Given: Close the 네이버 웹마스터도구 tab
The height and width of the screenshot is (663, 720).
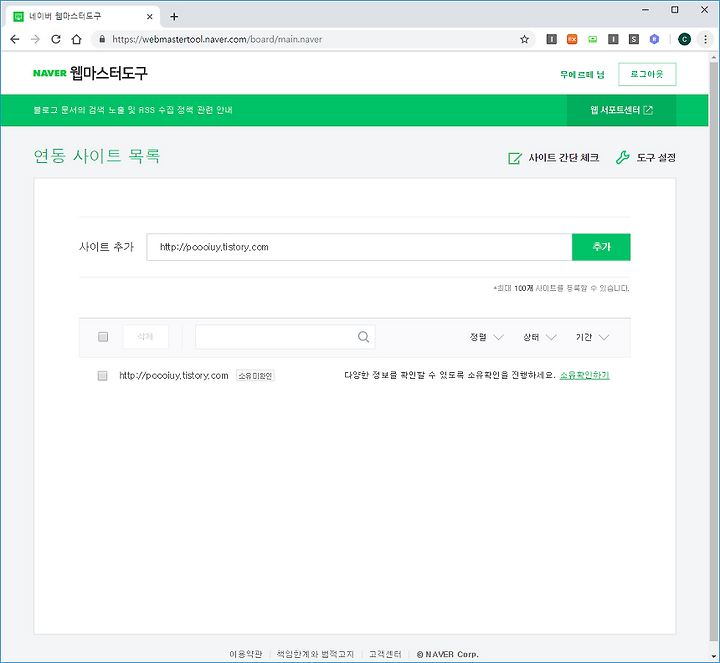Looking at the screenshot, I should click(x=150, y=17).
